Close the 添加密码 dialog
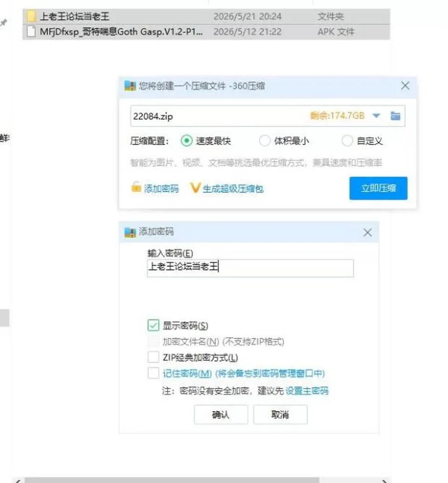The width and height of the screenshot is (448, 483). click(367, 232)
